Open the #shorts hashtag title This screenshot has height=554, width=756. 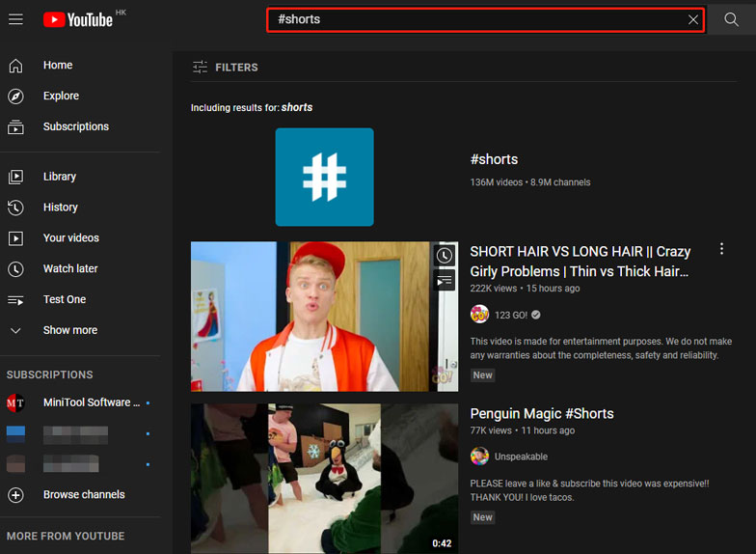coord(494,159)
